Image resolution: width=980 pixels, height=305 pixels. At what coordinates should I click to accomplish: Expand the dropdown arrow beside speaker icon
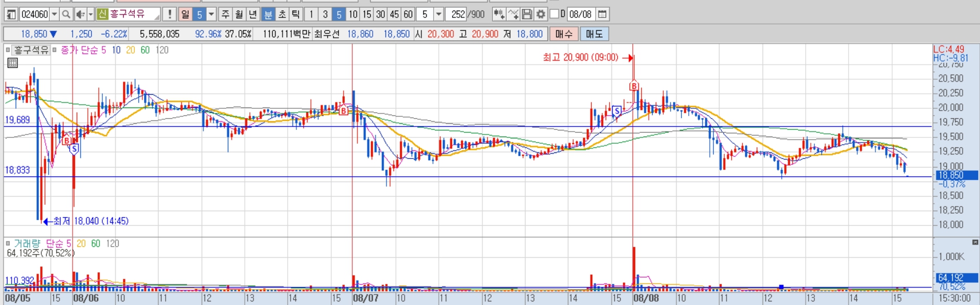pos(91,14)
